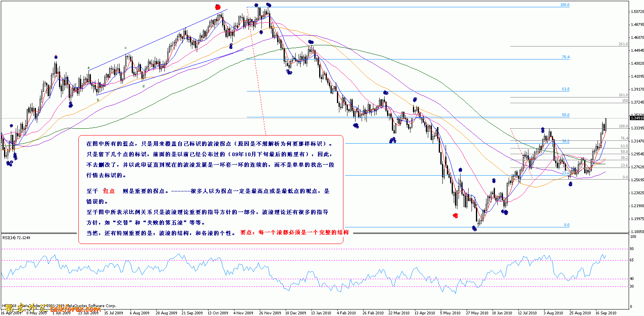Select the blue 0.0 level label at the low

(567, 225)
